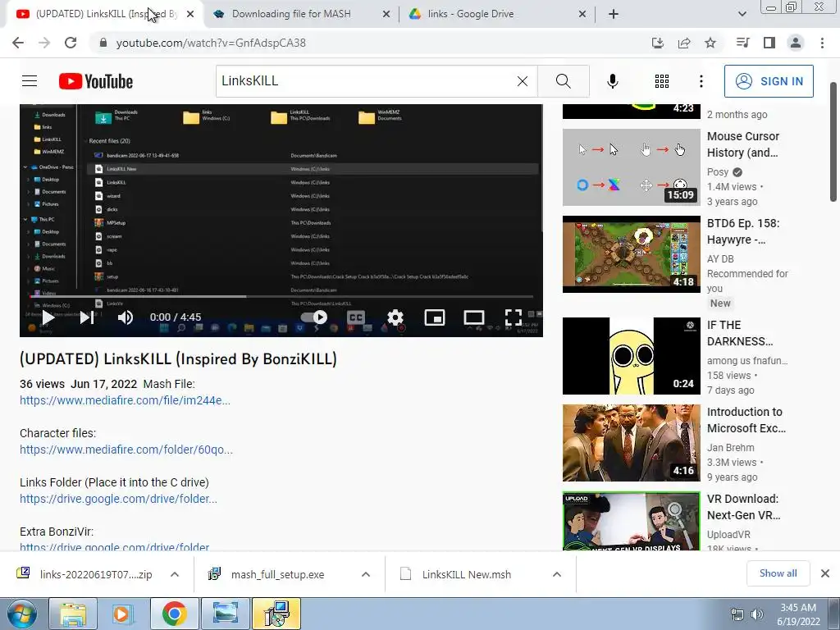Image resolution: width=840 pixels, height=630 pixels.
Task: Click the Posy channel name
Action: 718,172
